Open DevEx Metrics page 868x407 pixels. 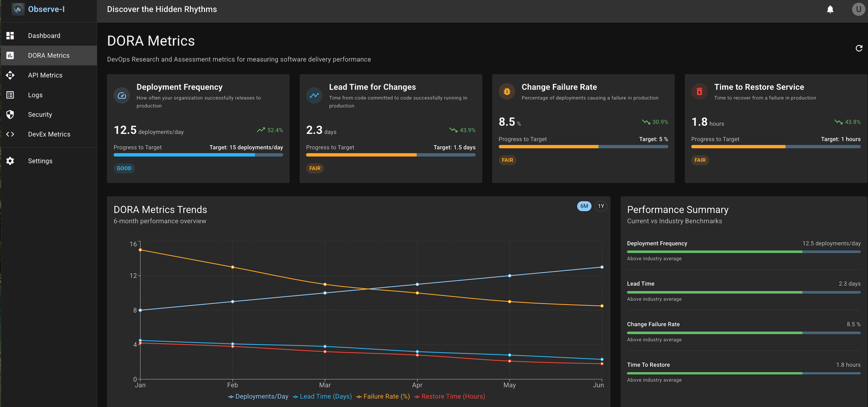tap(48, 134)
